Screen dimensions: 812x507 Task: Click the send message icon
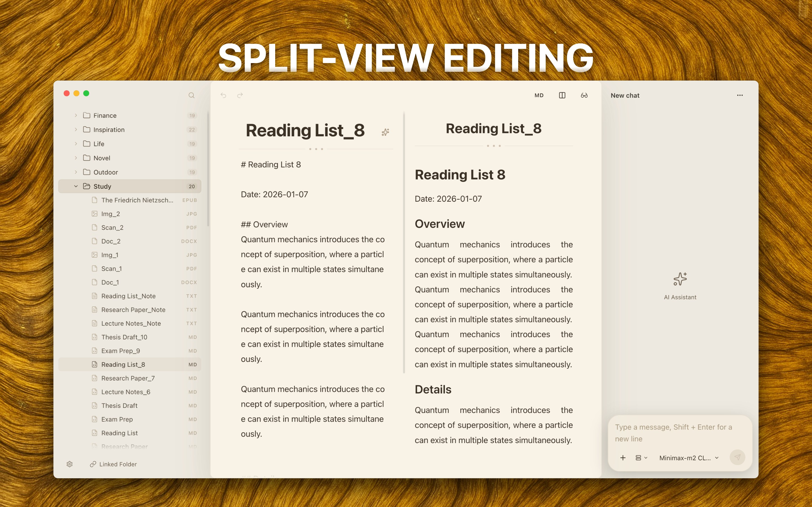[737, 457]
